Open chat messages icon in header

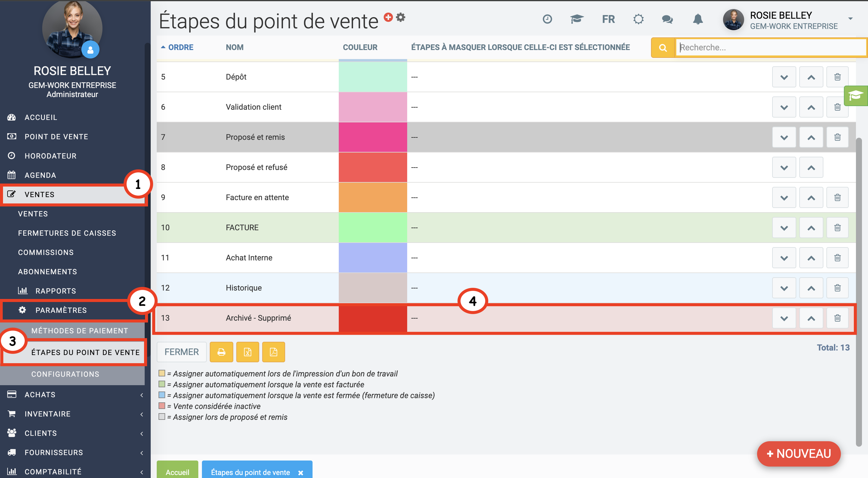[667, 19]
